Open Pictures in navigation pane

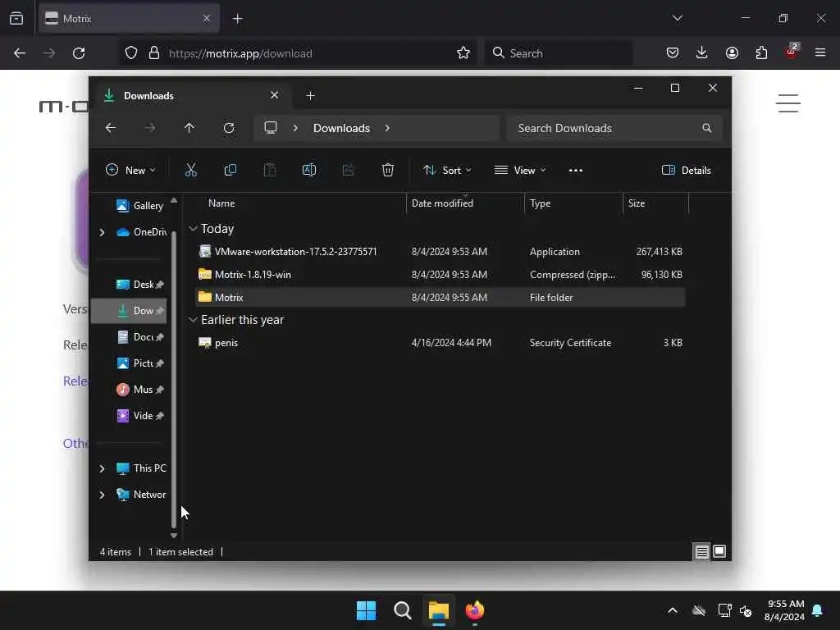pos(139,363)
